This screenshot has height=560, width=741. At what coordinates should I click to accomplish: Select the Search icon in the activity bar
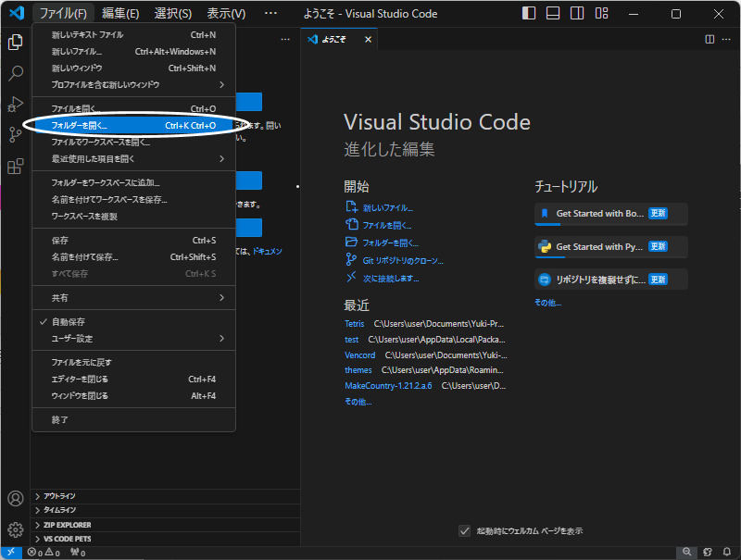click(x=15, y=74)
